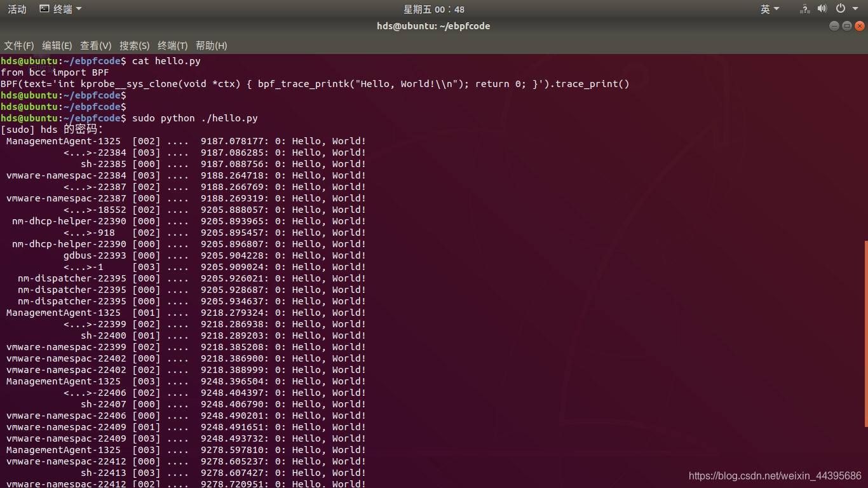Open the 查看(V) menu

pos(96,46)
